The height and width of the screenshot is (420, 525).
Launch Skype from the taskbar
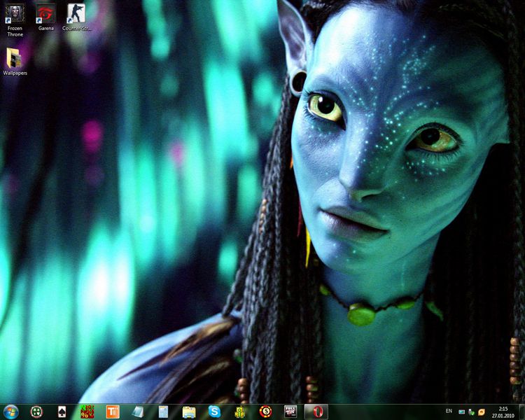tap(214, 412)
